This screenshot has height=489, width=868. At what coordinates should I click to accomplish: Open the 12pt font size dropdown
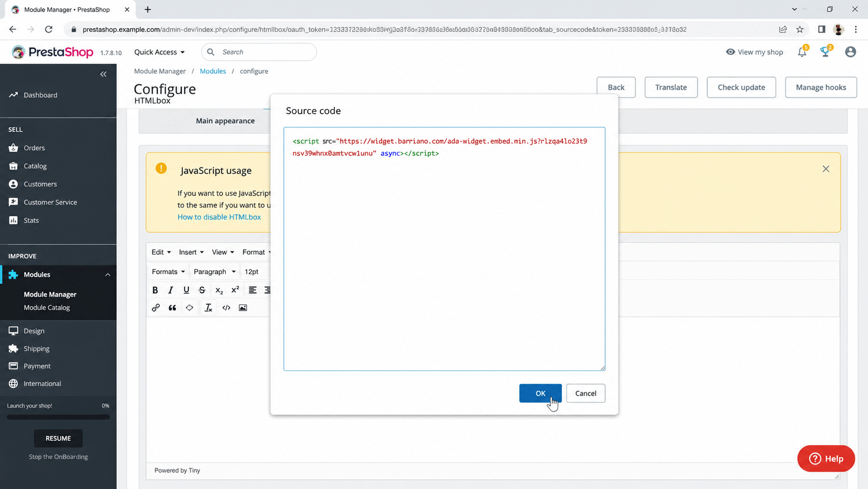click(x=256, y=272)
